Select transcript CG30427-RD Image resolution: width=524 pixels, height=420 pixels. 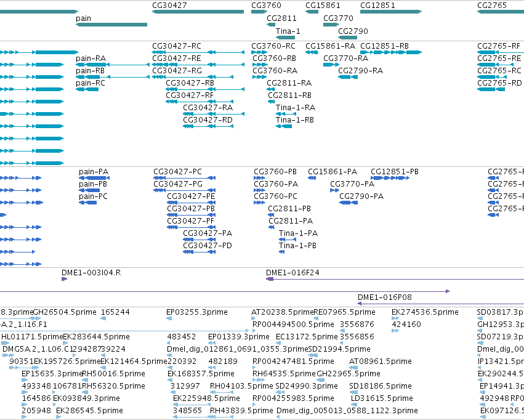(x=208, y=120)
